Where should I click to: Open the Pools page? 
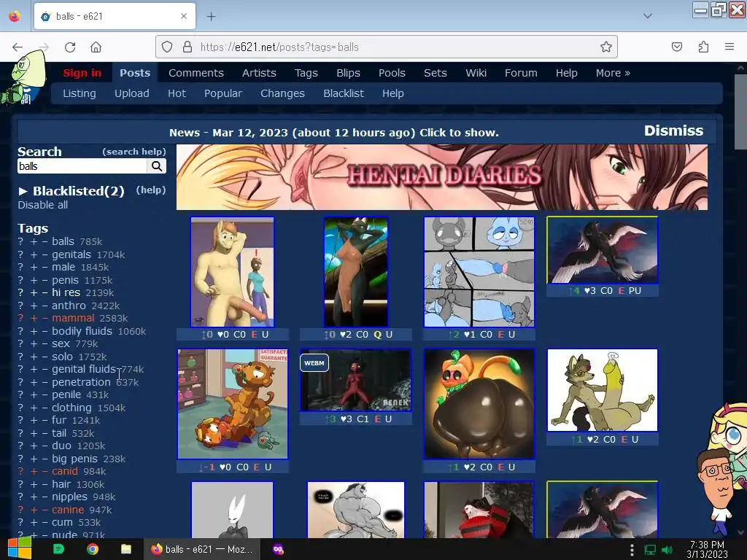pyautogui.click(x=392, y=73)
